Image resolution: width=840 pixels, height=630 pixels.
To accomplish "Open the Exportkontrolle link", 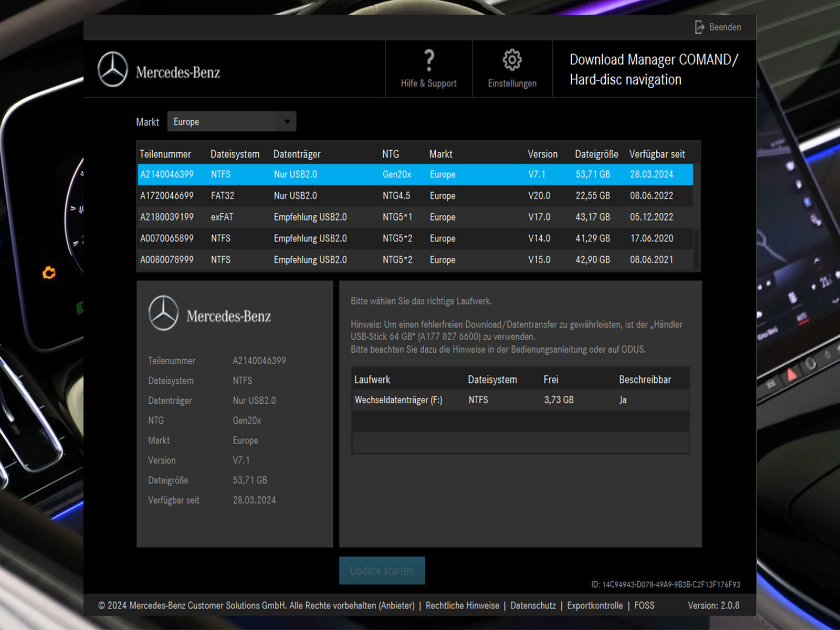I will click(595, 605).
